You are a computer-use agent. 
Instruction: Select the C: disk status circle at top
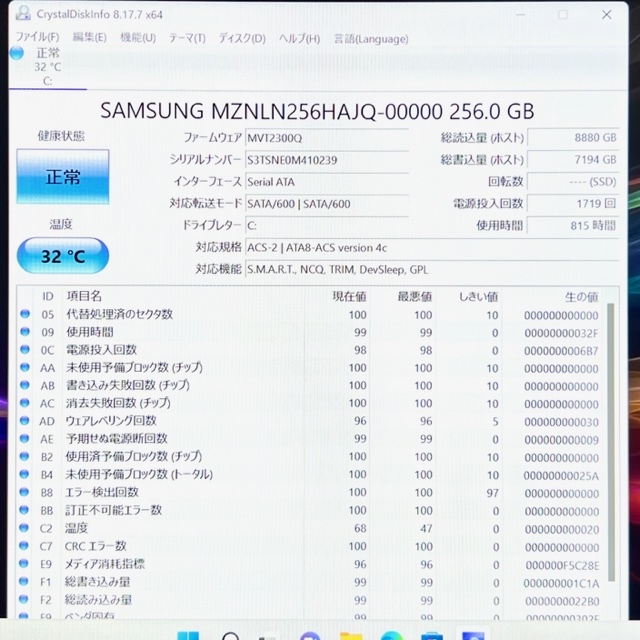coord(17,53)
